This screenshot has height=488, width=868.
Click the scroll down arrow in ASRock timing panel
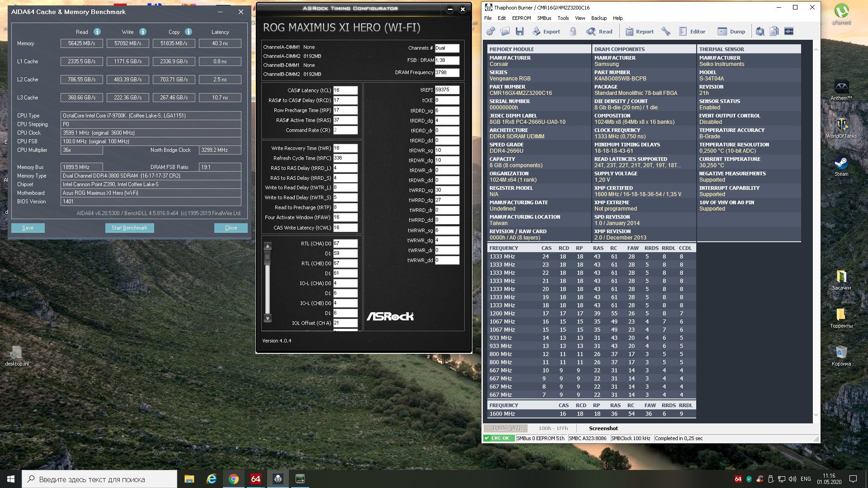268,319
